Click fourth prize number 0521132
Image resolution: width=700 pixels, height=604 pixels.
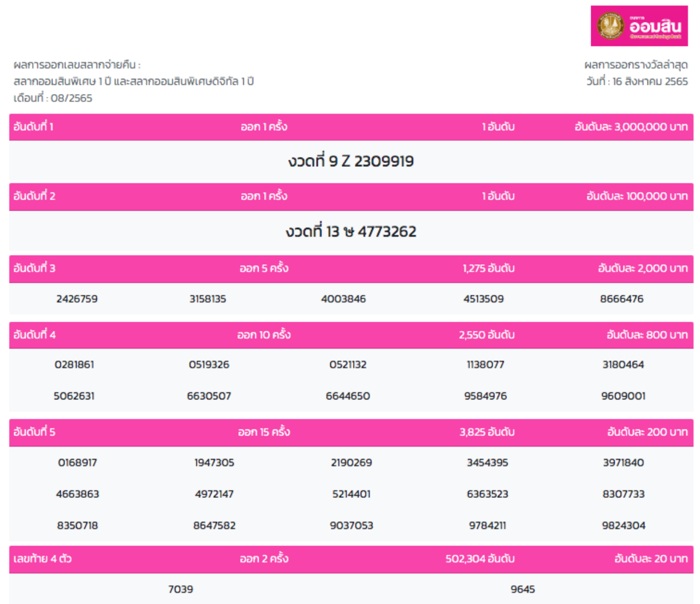pos(348,365)
